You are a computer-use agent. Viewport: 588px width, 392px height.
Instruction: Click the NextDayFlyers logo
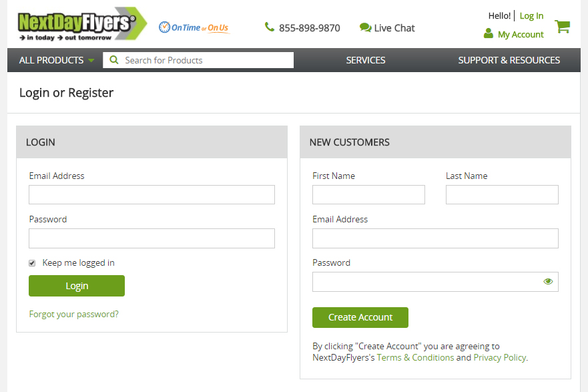tap(81, 25)
